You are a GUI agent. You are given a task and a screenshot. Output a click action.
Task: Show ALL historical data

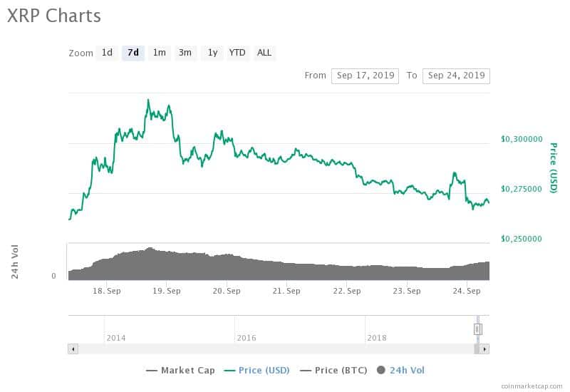[264, 53]
